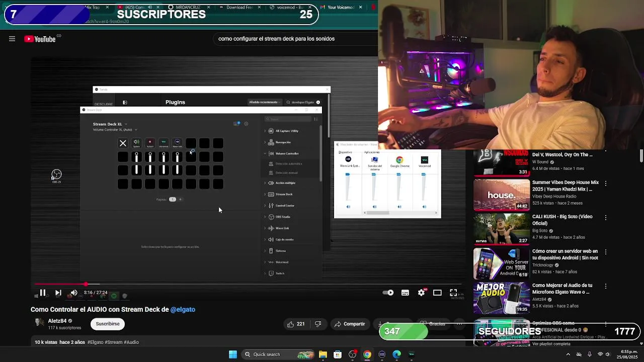This screenshot has width=644, height=362.
Task: Dislike the video
Action: tap(318, 324)
